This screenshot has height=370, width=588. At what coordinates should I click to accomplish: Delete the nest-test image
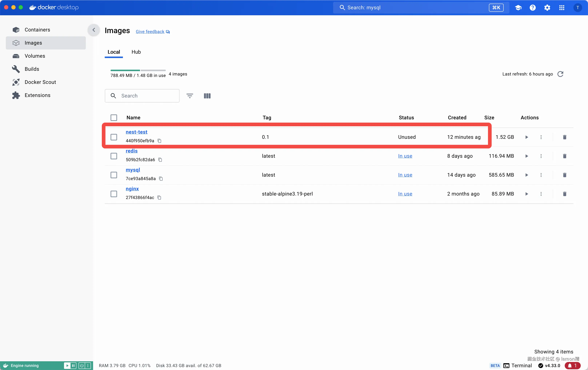coord(565,137)
